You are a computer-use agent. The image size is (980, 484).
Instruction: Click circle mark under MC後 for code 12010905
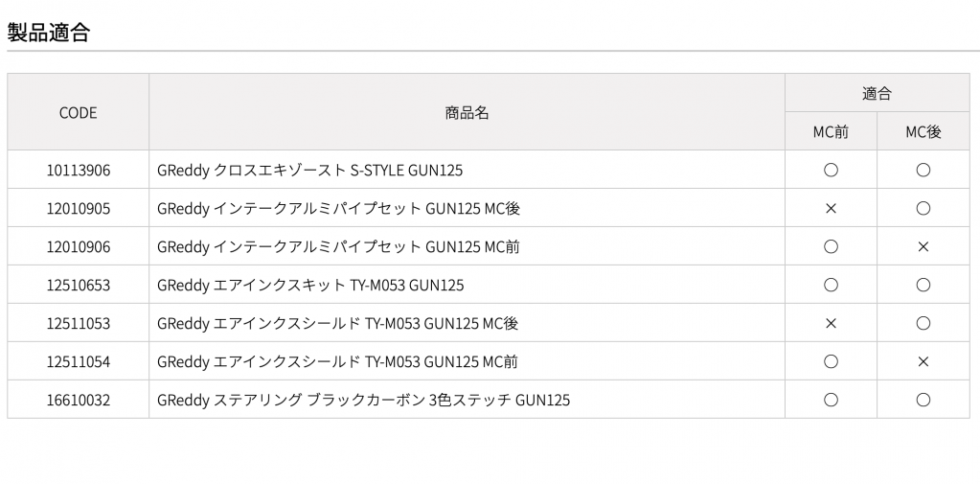point(923,208)
